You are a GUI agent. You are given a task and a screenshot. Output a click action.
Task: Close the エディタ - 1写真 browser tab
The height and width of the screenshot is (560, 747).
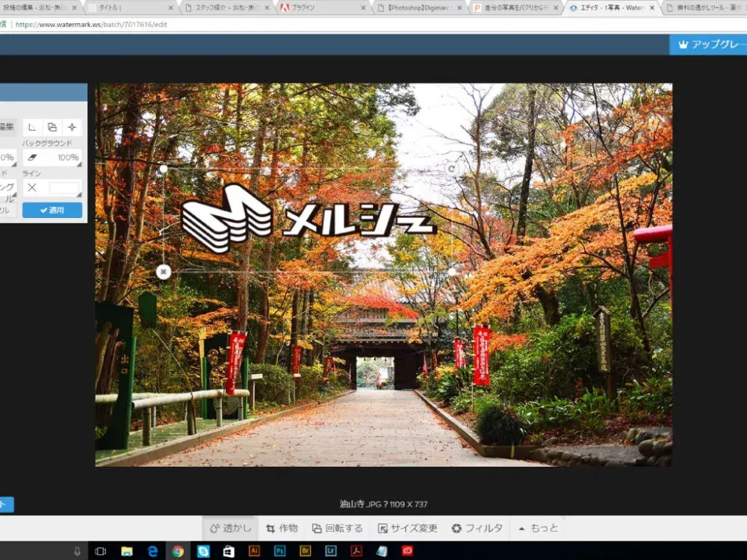click(652, 7)
